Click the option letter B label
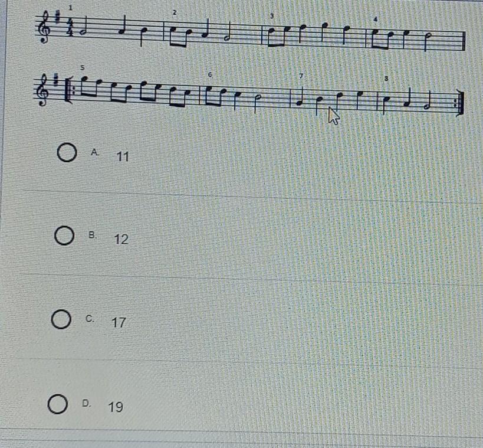The width and height of the screenshot is (483, 448). [93, 235]
